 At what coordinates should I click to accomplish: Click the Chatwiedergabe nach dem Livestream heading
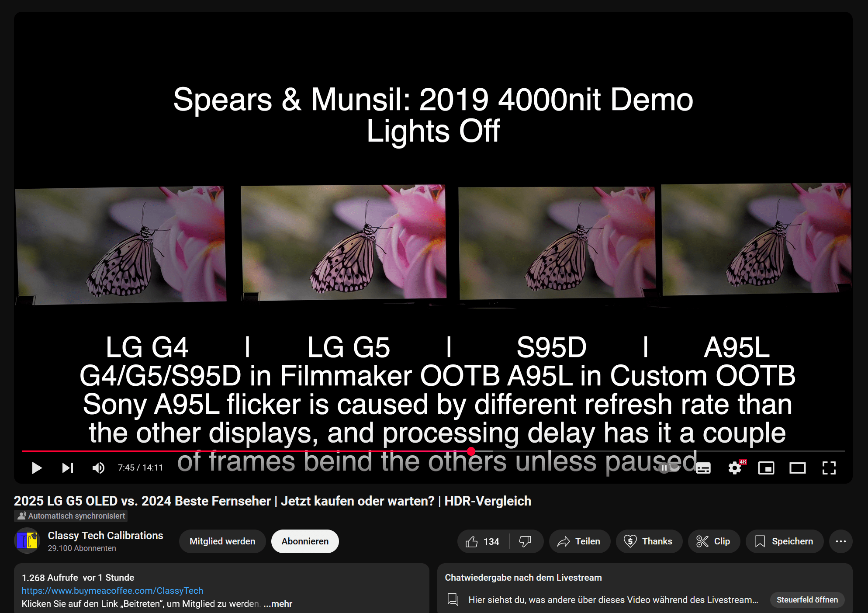coord(523,578)
